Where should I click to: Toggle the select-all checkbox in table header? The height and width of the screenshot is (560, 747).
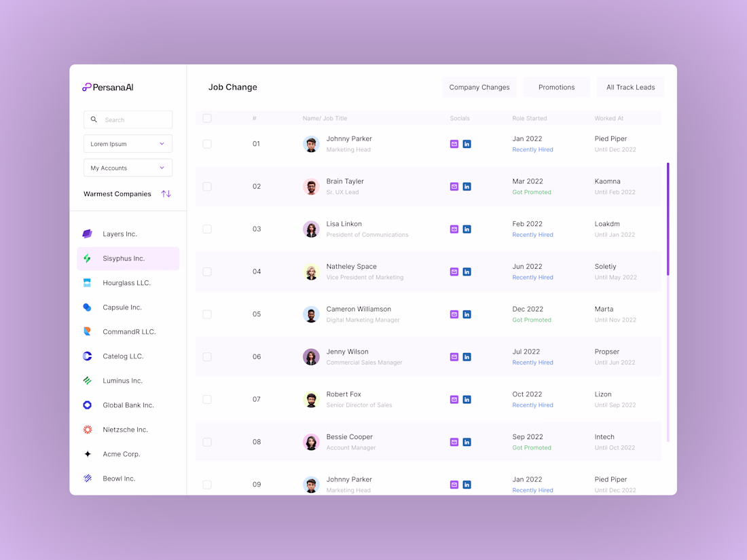click(206, 118)
